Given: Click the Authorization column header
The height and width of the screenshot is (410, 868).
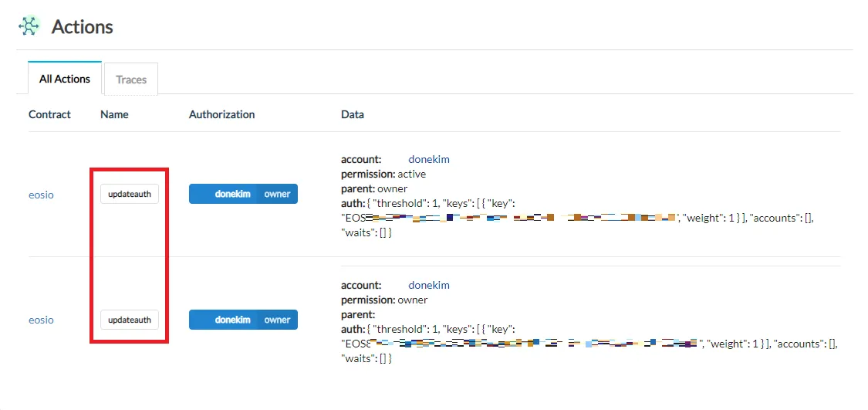Looking at the screenshot, I should [222, 115].
